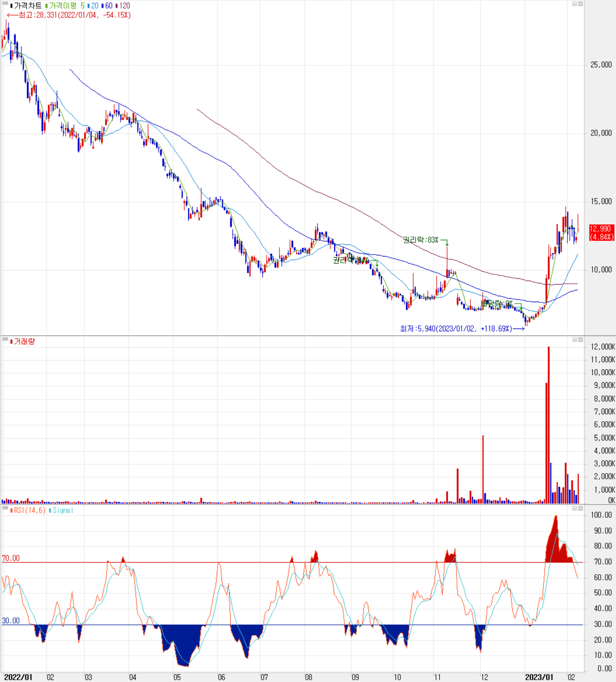Screen dimensions: 616x682
Task: Click the 10,000 price axis label
Action: click(x=601, y=270)
